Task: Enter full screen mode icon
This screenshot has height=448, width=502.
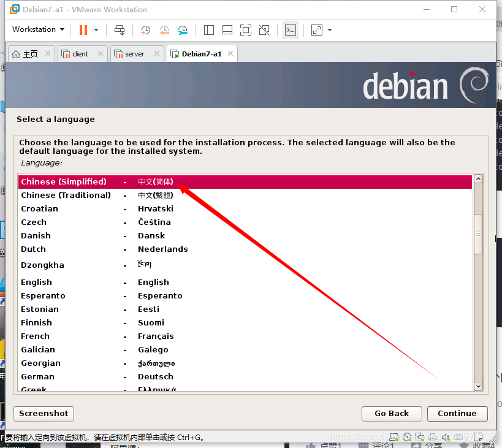Action: [x=246, y=30]
